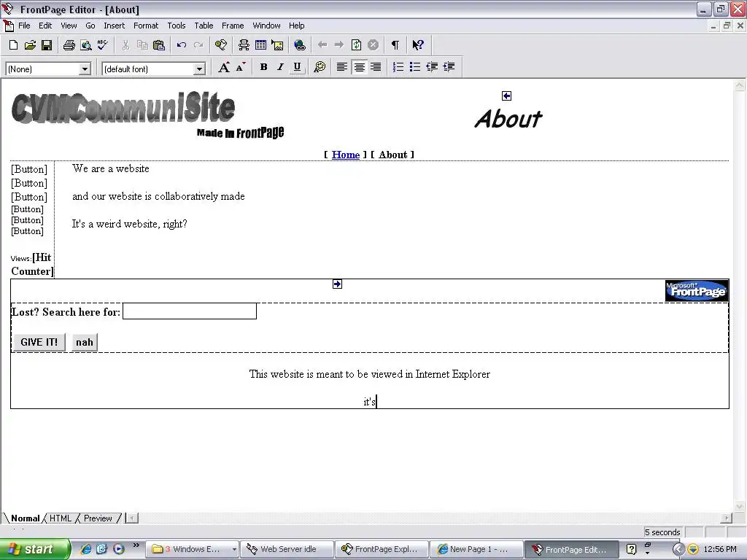Screen dimensions: 747x560
Task: Toggle numbered list formatting
Action: pos(398,67)
